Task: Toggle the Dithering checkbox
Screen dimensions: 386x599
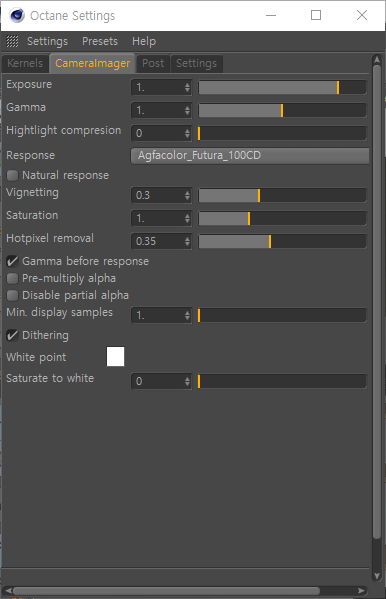Action: [x=13, y=335]
